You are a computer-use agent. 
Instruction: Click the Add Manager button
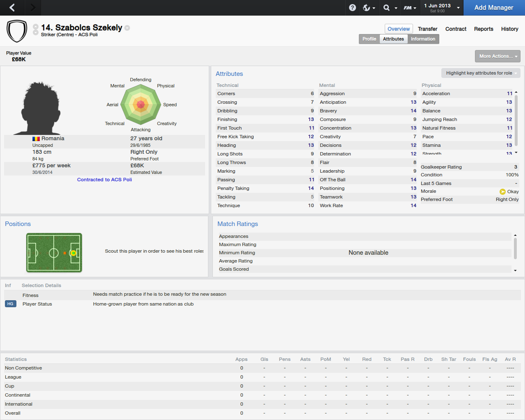point(494,7)
